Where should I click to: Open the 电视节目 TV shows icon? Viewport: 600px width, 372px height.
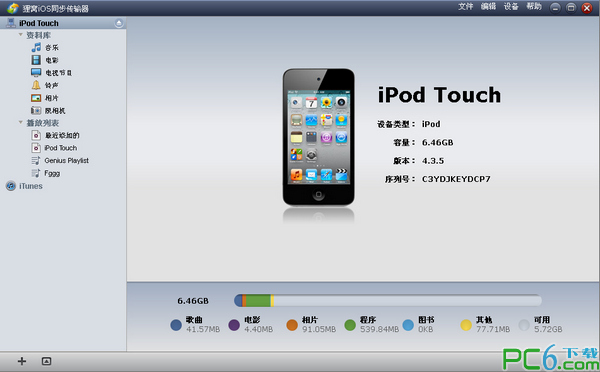[x=36, y=72]
